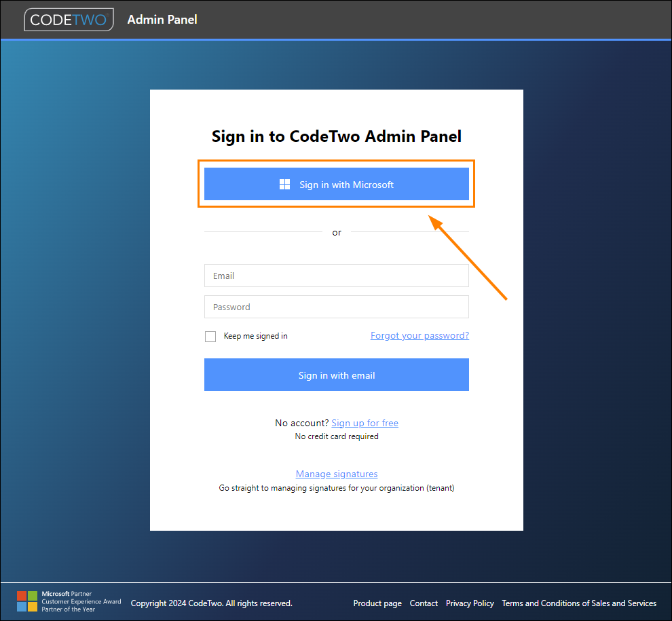Screen dimensions: 672x621
Task: Open Terms and Conditions of Sales link
Action: click(x=579, y=603)
